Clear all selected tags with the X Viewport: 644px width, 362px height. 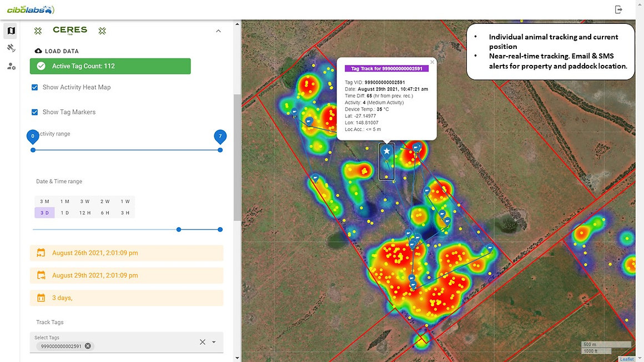[x=203, y=342]
